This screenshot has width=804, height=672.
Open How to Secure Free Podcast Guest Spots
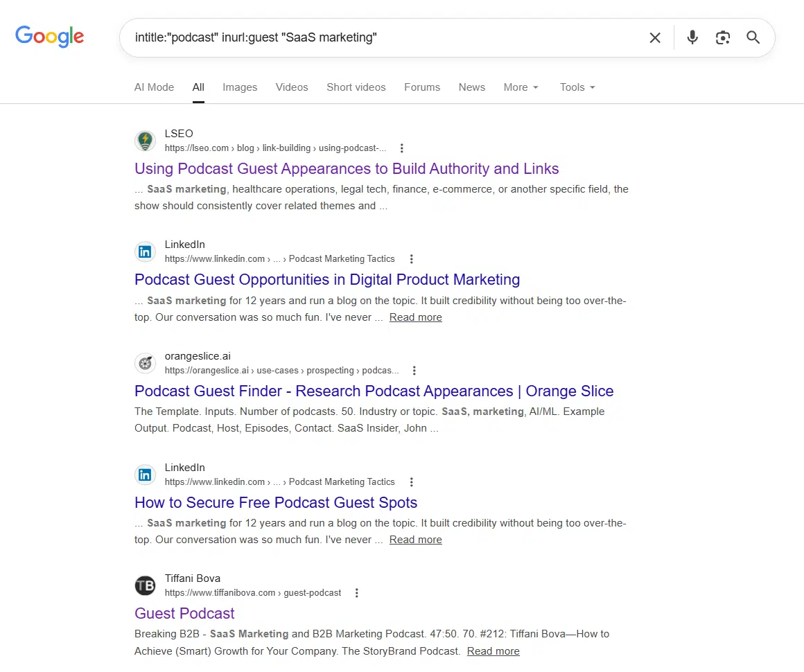(x=276, y=502)
